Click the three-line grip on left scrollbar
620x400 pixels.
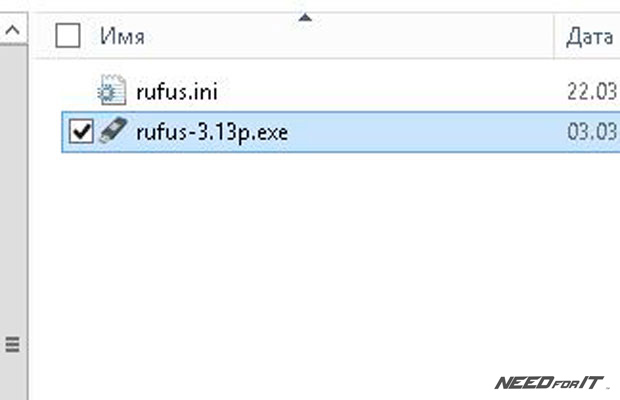tap(12, 345)
